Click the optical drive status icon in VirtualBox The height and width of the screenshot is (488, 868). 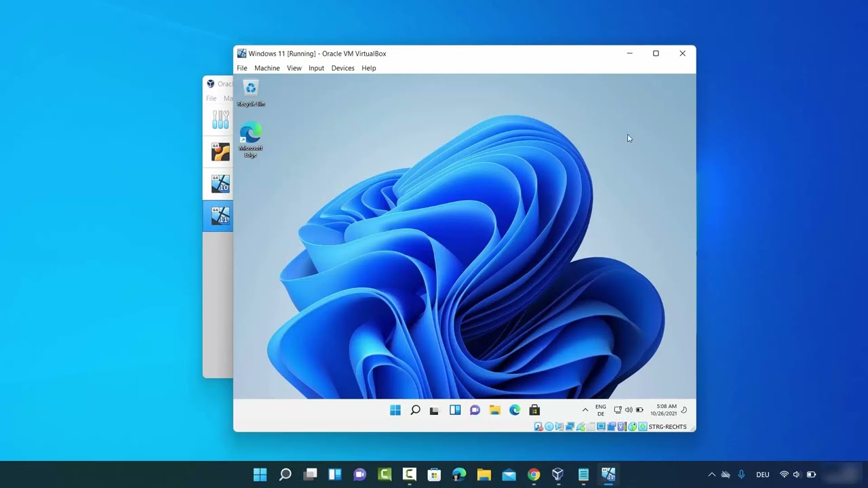549,426
